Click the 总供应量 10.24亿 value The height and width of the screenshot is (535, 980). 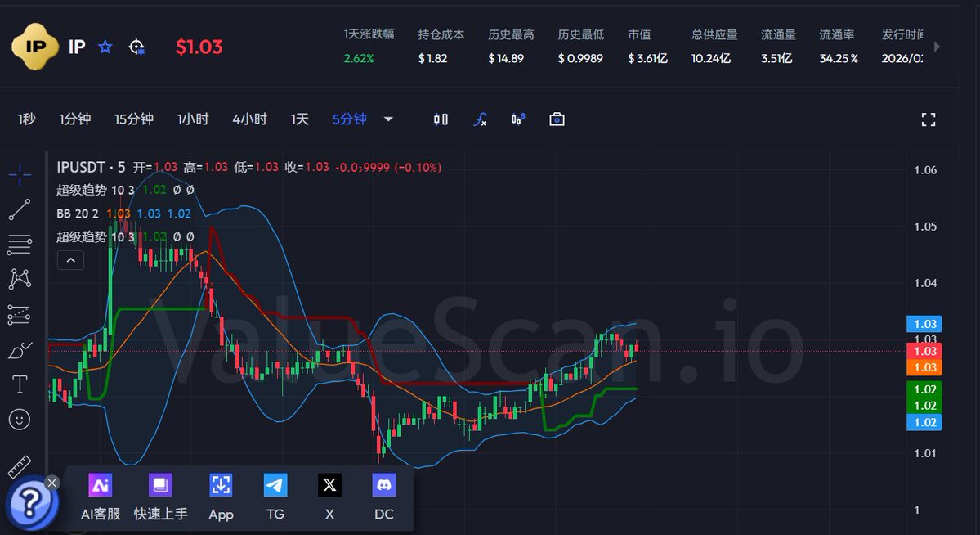[x=710, y=58]
